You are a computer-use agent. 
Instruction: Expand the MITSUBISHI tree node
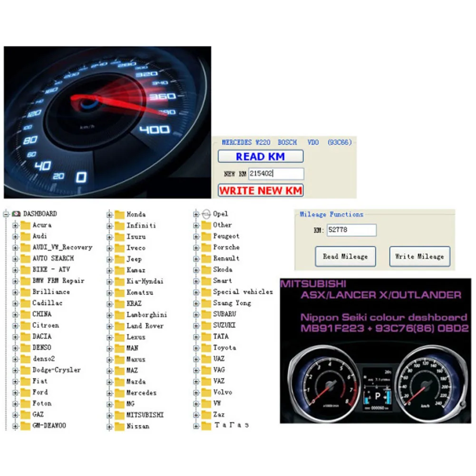coord(109,415)
